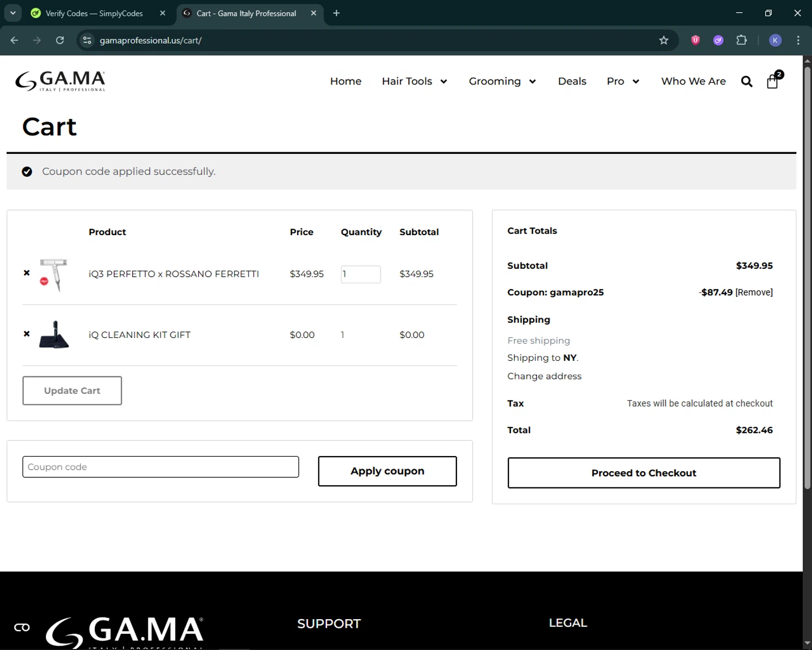
Task: Go to Home page
Action: [346, 81]
